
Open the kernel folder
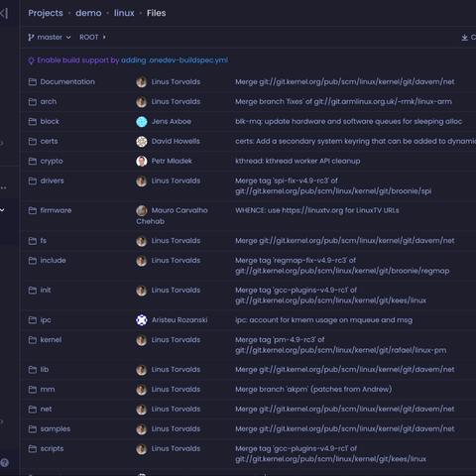[x=51, y=339]
